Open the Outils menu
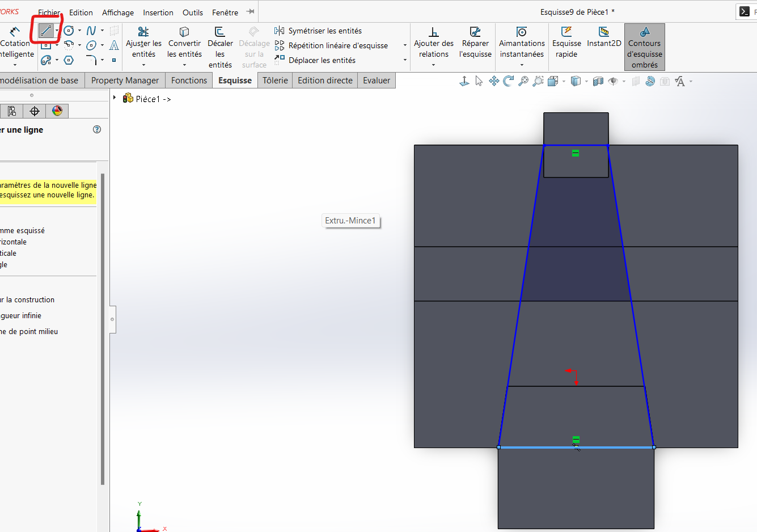 193,12
